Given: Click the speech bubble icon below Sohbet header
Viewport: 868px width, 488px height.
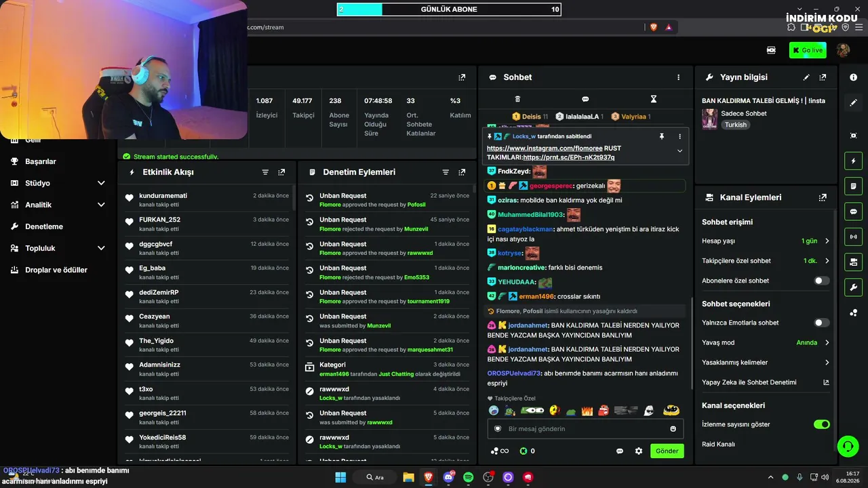Looking at the screenshot, I should (x=585, y=99).
